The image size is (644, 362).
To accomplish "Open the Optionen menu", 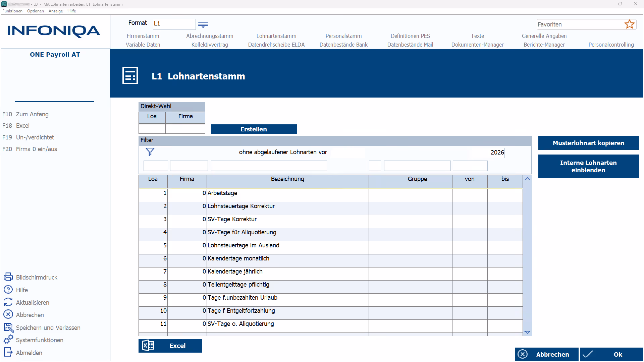I will click(36, 11).
